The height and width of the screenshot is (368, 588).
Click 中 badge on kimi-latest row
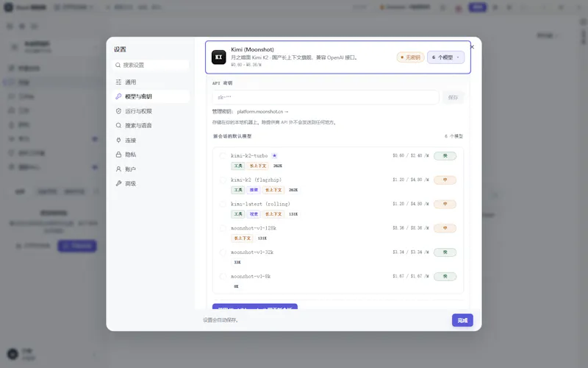point(445,204)
